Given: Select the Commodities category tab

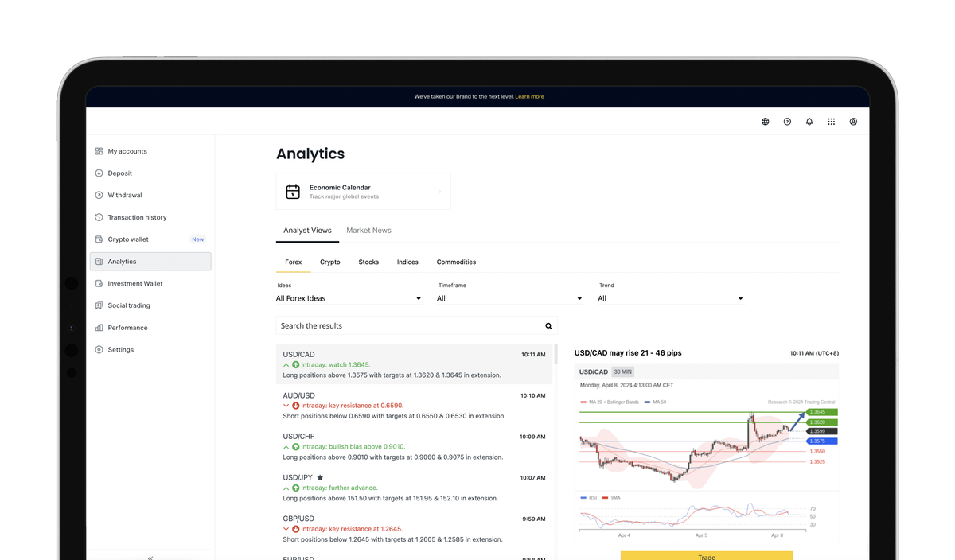Looking at the screenshot, I should tap(456, 262).
